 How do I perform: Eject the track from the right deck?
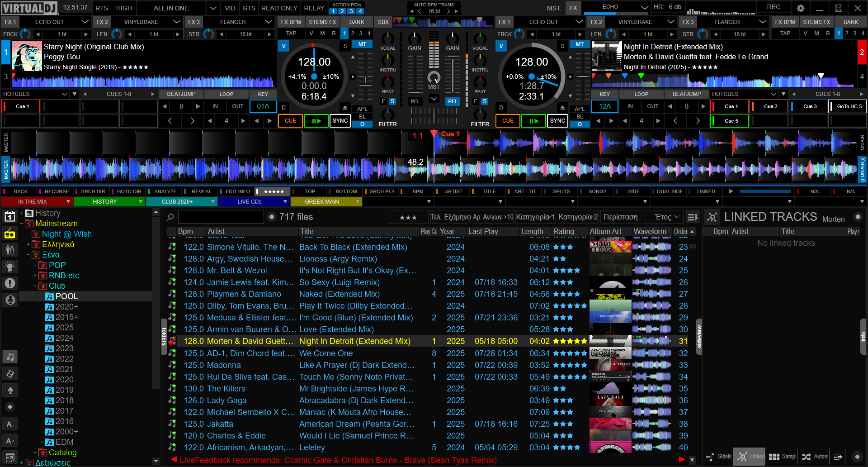point(562,108)
